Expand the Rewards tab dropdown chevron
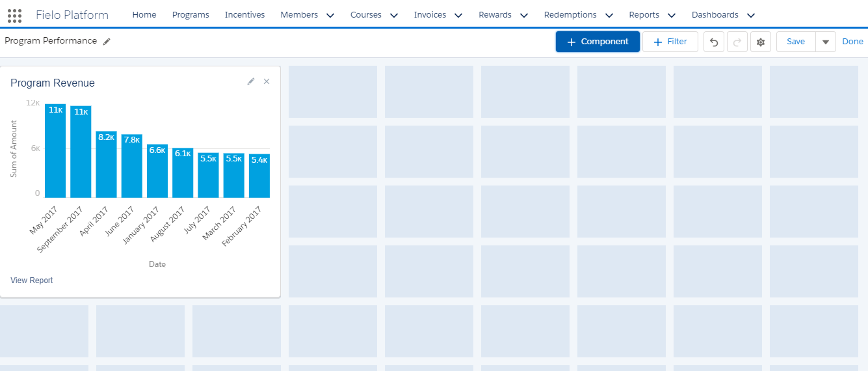 (524, 15)
